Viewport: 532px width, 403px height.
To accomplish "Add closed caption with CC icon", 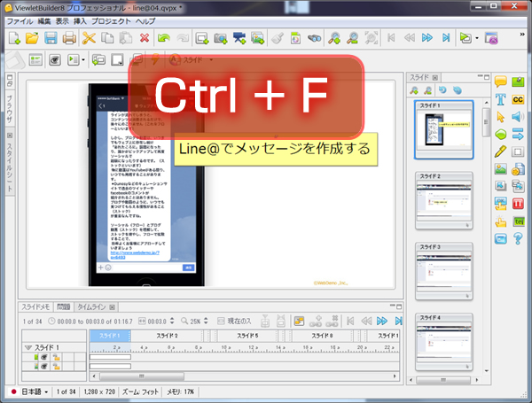I will [518, 99].
